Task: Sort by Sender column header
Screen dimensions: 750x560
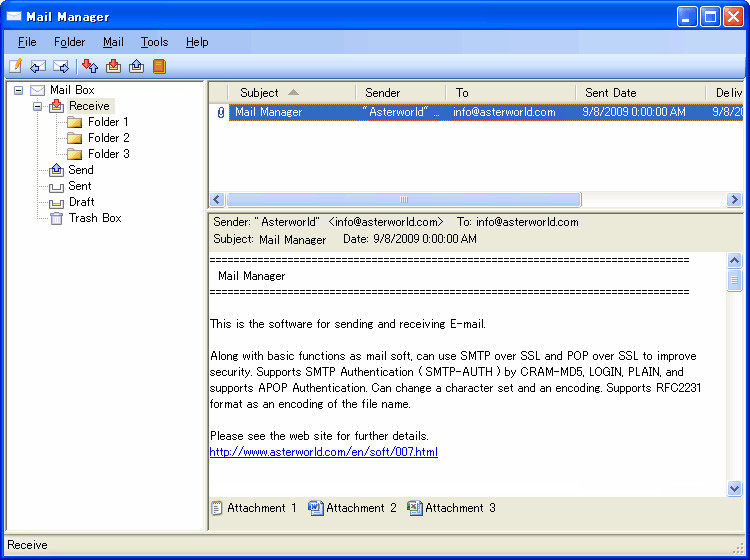Action: (x=401, y=93)
